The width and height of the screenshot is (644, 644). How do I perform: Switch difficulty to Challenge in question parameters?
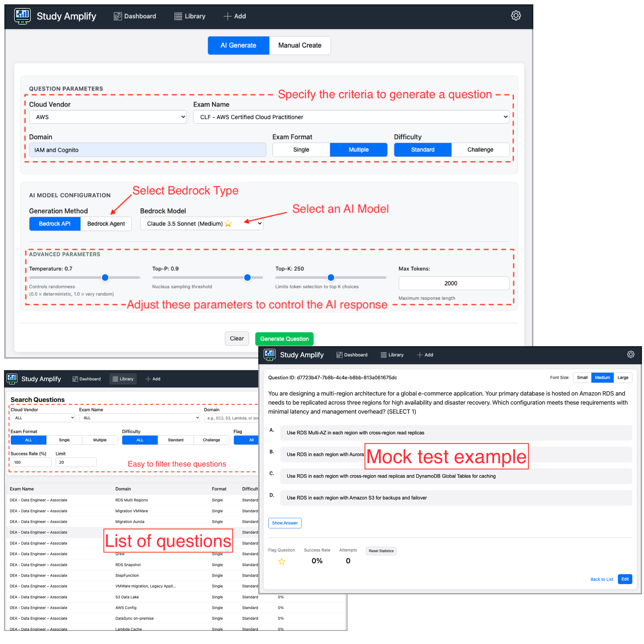(480, 150)
